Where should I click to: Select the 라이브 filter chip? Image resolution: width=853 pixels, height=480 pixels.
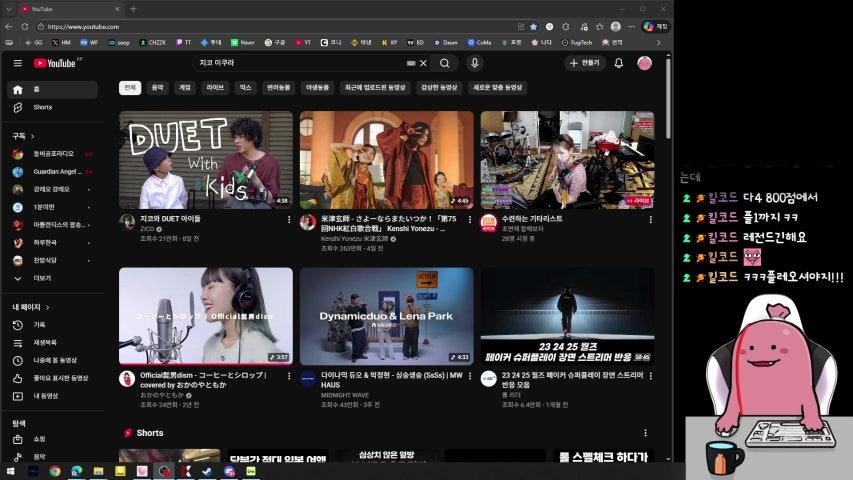215,88
